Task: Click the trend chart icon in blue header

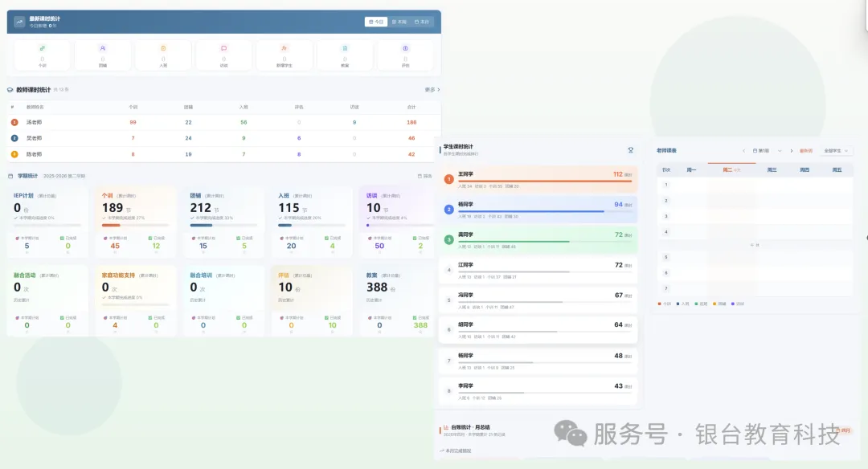Action: pyautogui.click(x=20, y=22)
